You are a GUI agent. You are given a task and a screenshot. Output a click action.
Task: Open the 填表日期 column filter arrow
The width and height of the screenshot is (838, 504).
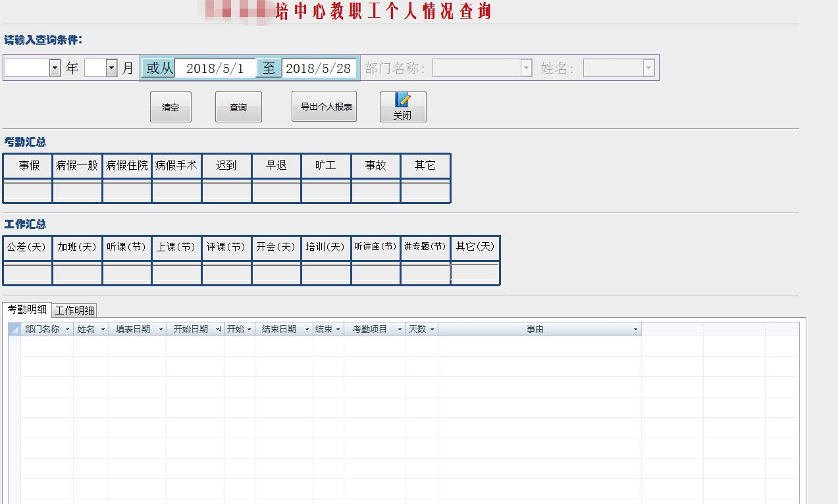click(x=161, y=330)
